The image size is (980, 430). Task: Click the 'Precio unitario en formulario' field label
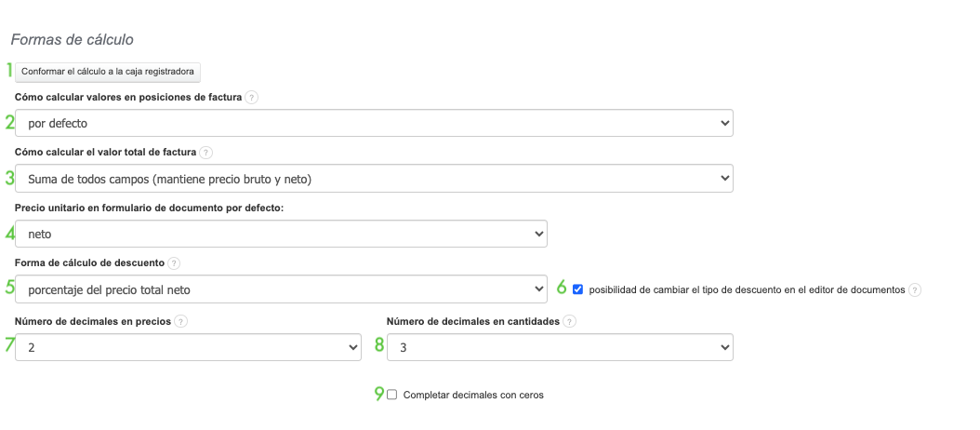click(x=149, y=208)
